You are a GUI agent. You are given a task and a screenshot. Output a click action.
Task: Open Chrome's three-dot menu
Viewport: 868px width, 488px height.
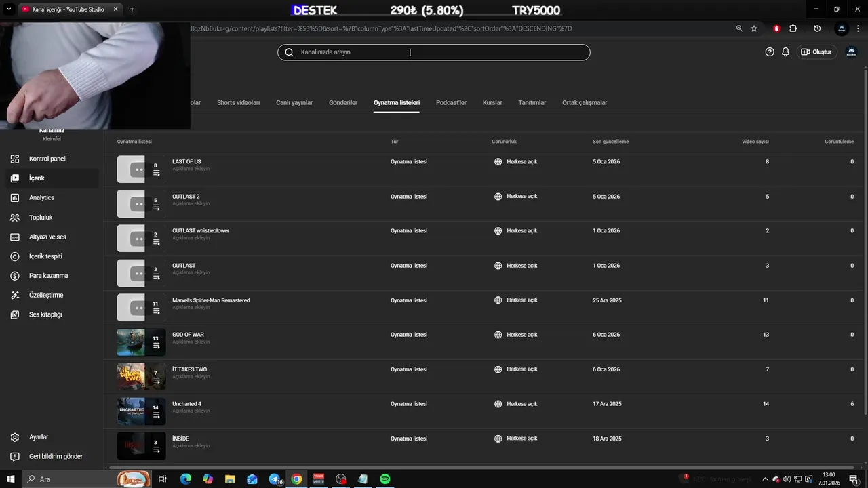(859, 28)
